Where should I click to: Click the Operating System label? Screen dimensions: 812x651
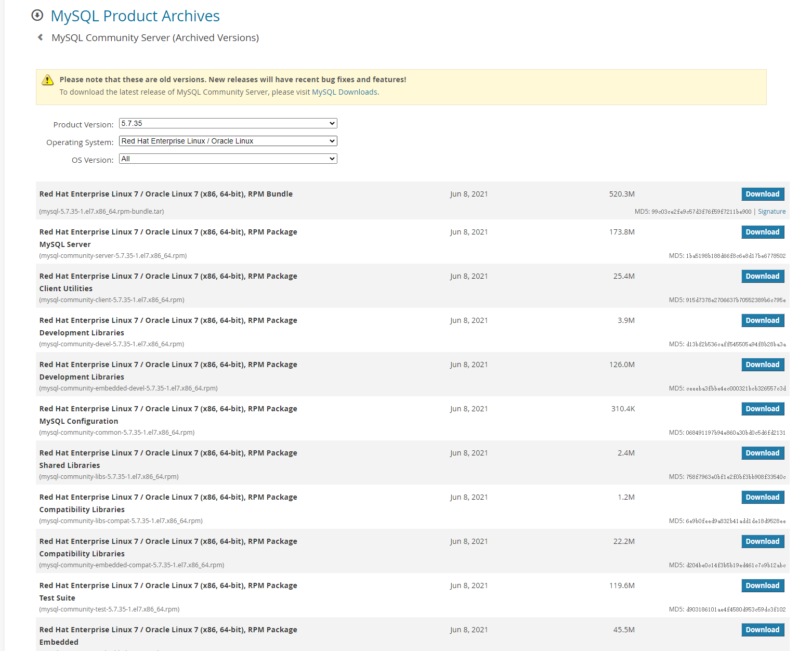(80, 142)
